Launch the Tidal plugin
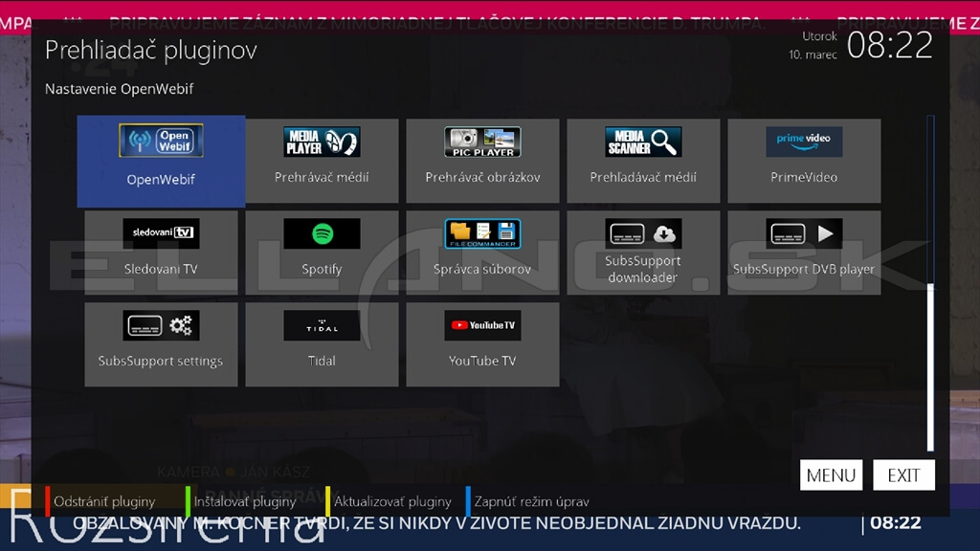The width and height of the screenshot is (980, 551). (x=322, y=344)
